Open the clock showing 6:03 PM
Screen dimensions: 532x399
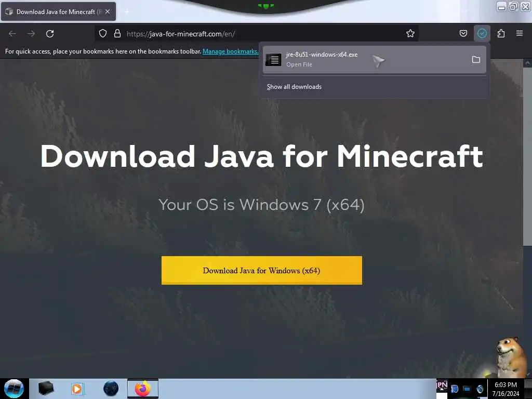(x=506, y=389)
